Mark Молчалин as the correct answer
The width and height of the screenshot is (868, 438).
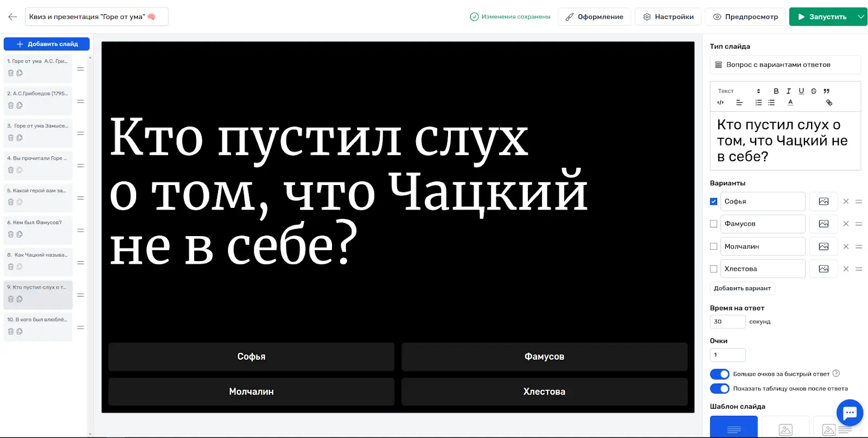[713, 246]
